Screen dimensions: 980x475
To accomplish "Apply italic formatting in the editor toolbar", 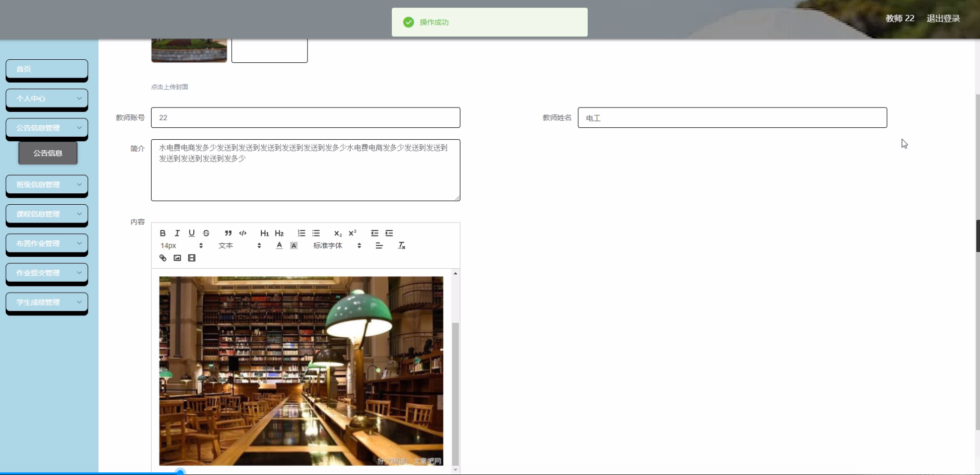I will 177,233.
